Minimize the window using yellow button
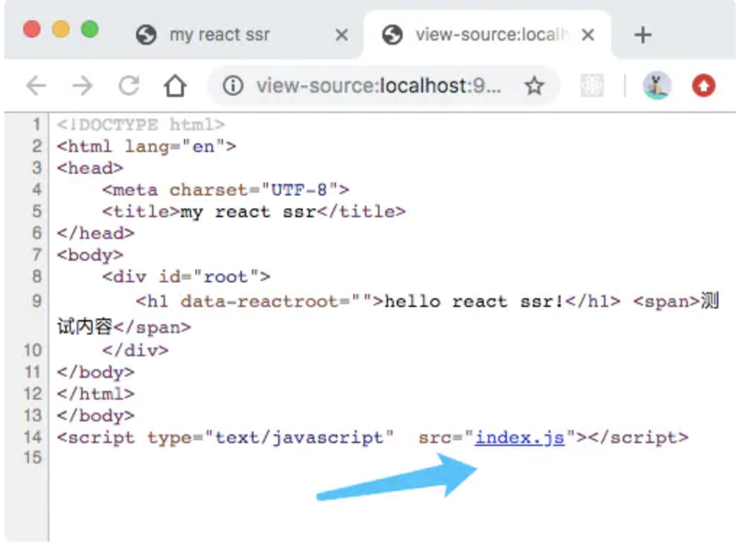This screenshot has width=756, height=543. (x=61, y=30)
